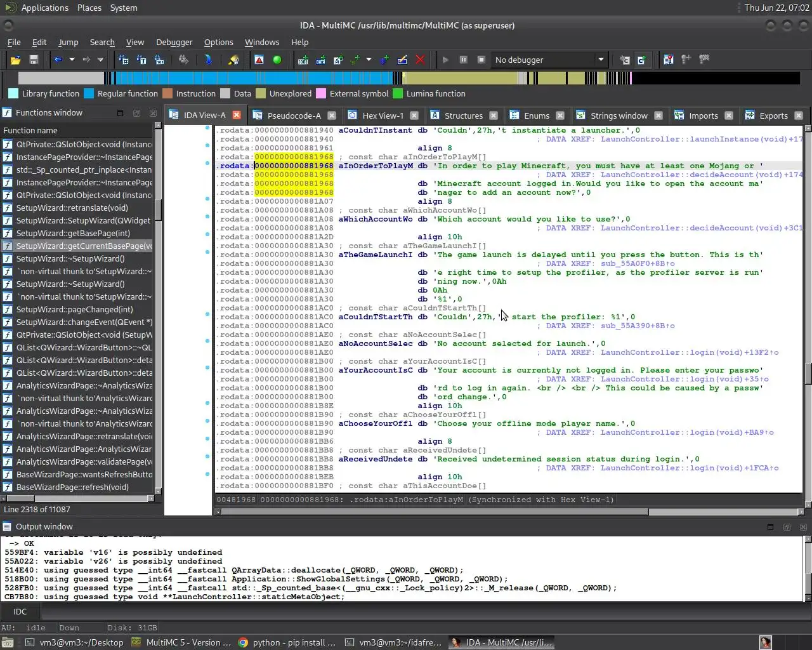Click the Library function color swatch
The image size is (812, 650).
pos(13,93)
